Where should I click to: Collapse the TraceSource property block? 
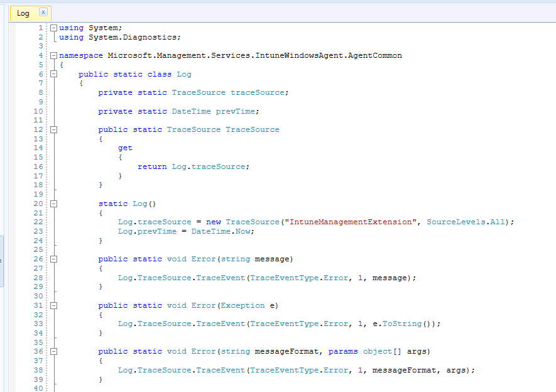[x=53, y=129]
